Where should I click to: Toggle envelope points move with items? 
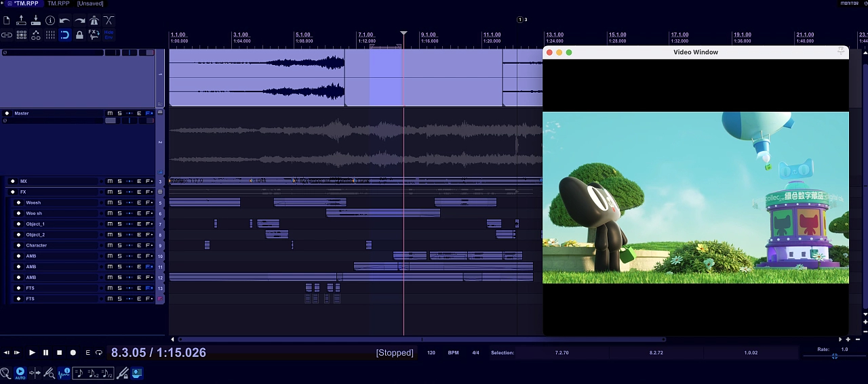point(35,35)
